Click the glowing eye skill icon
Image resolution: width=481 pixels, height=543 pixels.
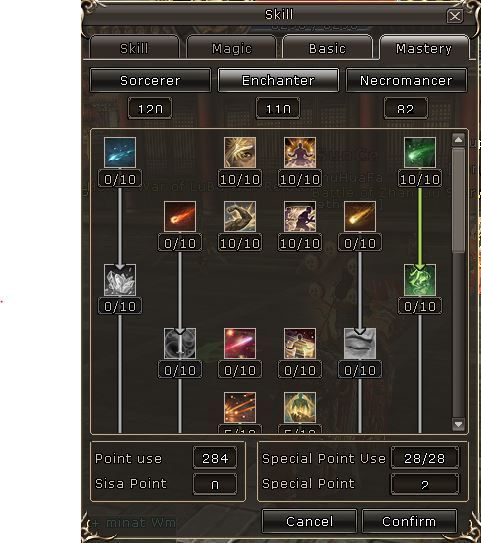pos(240,152)
